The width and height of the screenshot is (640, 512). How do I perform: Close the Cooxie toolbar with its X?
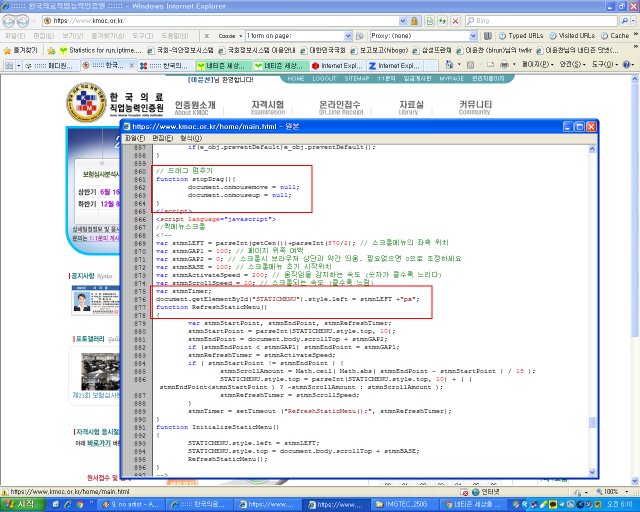tap(207, 36)
